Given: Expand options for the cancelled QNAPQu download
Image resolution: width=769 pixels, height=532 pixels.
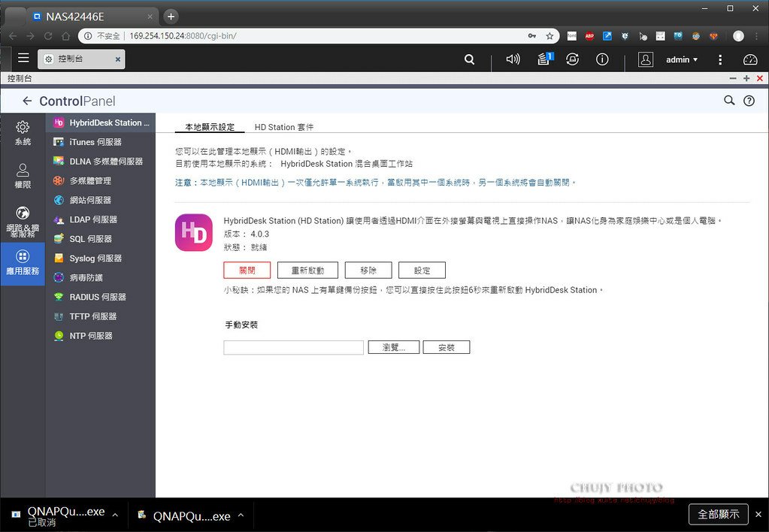Looking at the screenshot, I should 115,515.
